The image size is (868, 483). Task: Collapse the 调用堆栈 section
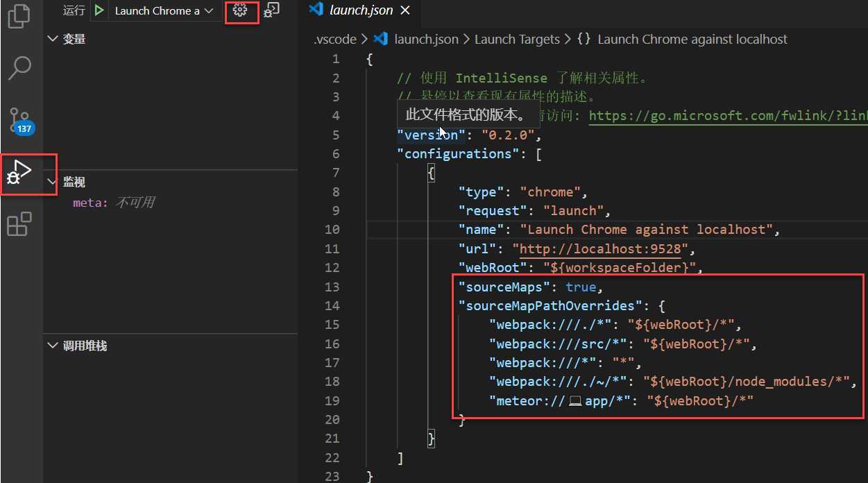coord(53,346)
